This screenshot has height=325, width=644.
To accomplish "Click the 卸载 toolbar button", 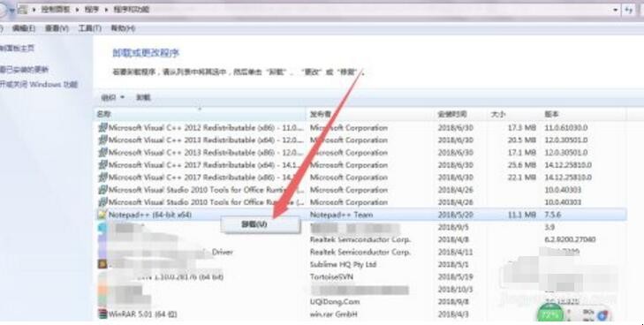I will [143, 97].
